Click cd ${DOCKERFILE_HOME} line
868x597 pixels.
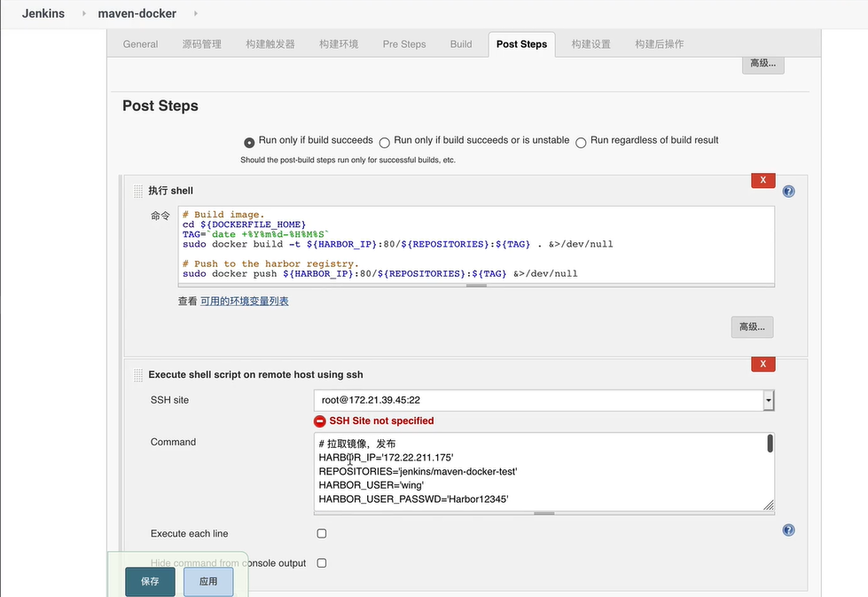pos(244,224)
